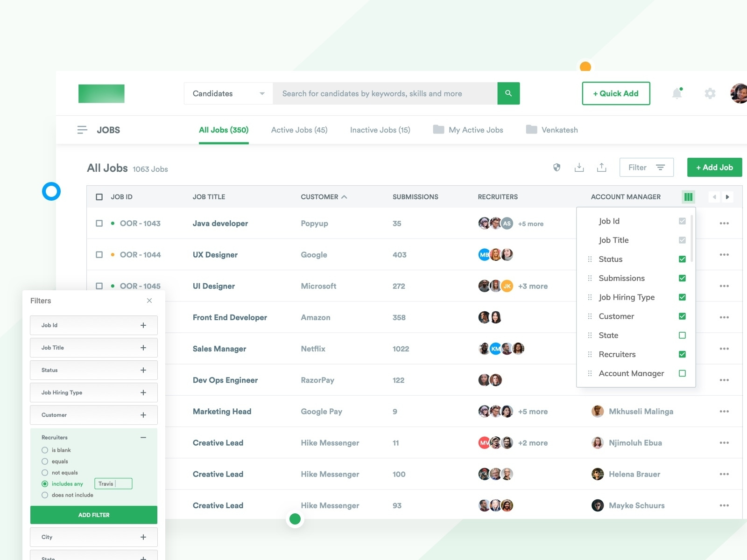Screen dimensions: 747x560
Task: Click recruiter avatars for Front End Developer
Action: click(x=490, y=317)
